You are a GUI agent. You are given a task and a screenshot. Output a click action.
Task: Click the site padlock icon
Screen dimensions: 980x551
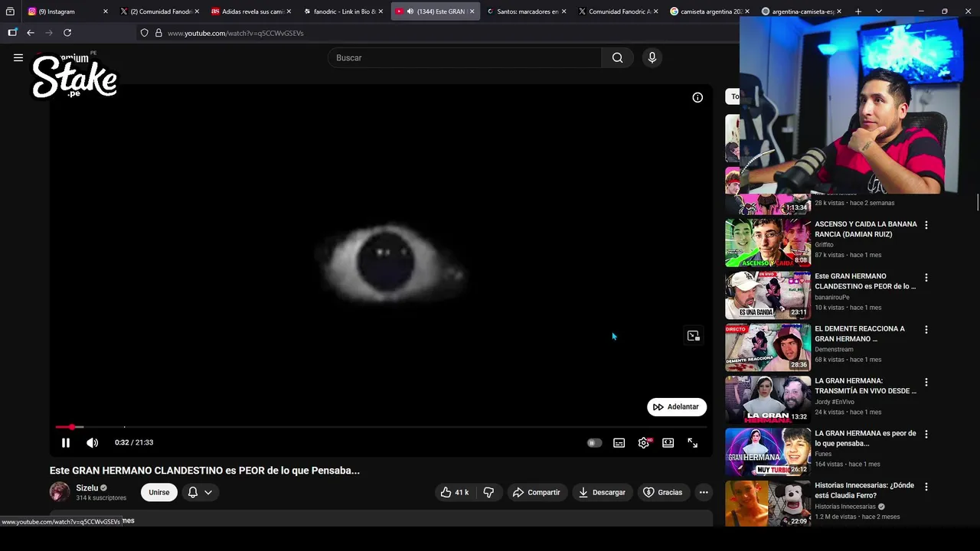pos(158,33)
